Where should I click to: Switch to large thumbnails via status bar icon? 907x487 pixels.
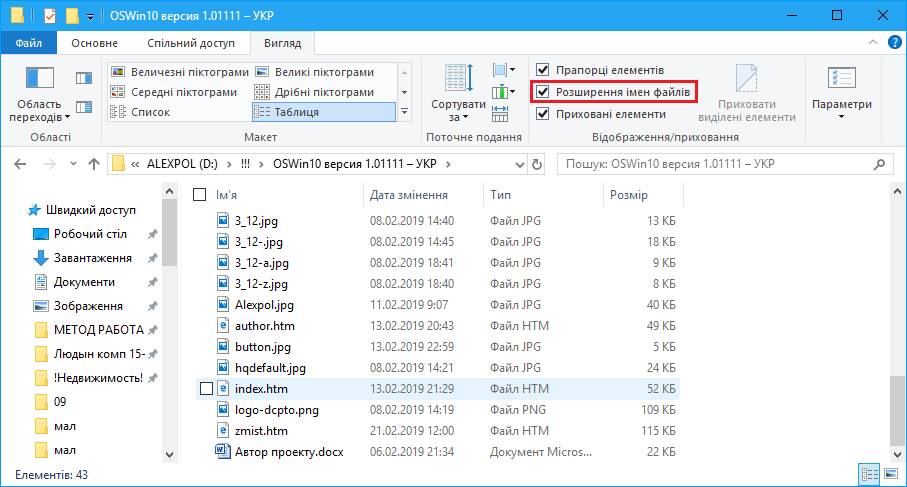tap(890, 475)
